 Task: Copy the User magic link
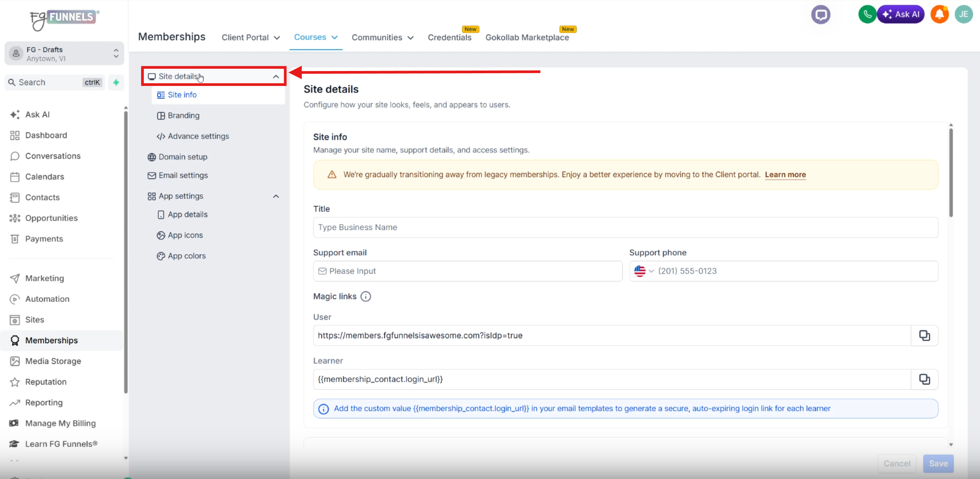(924, 336)
